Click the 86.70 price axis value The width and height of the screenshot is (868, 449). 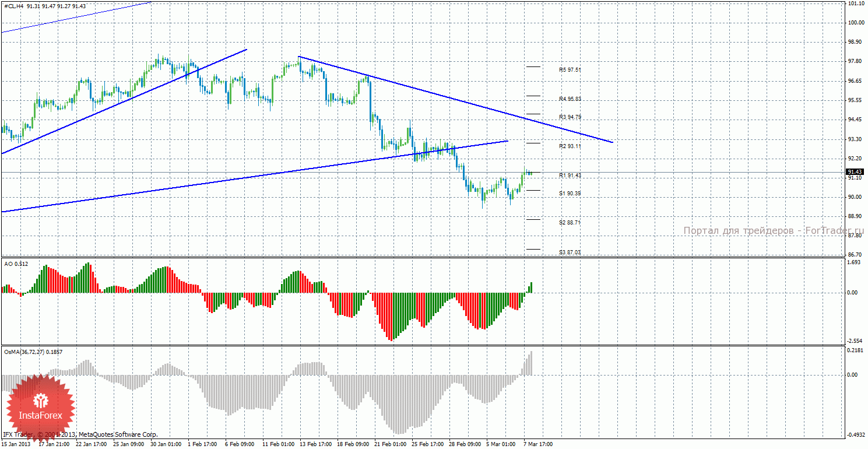coord(856,255)
